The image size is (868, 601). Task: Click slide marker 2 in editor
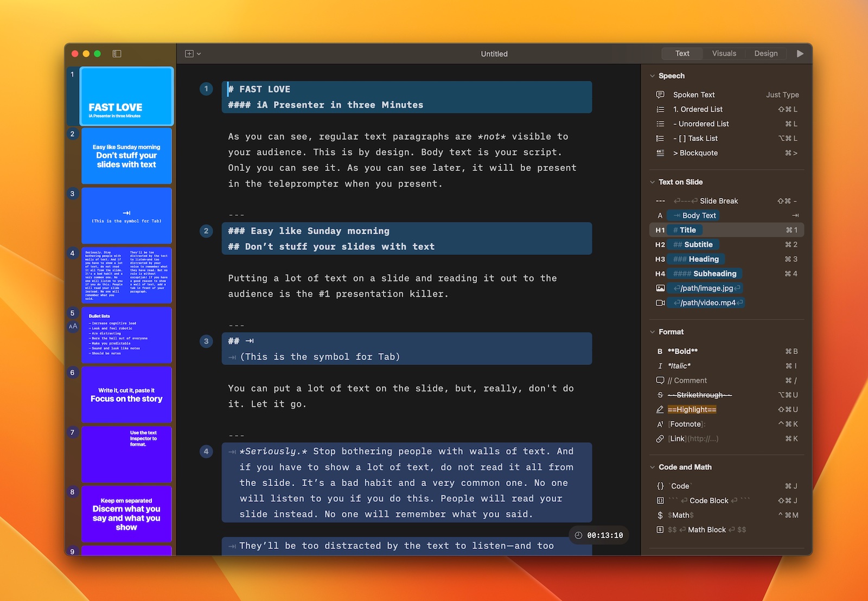tap(206, 231)
